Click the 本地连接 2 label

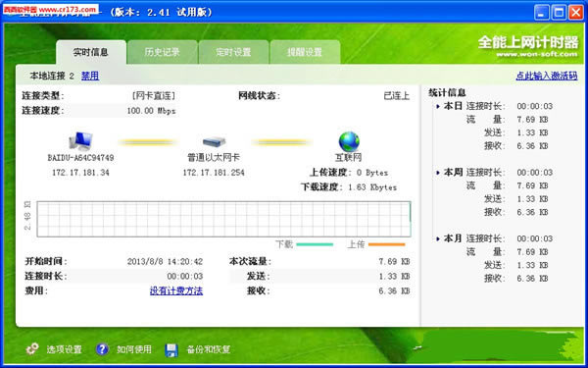coord(52,76)
